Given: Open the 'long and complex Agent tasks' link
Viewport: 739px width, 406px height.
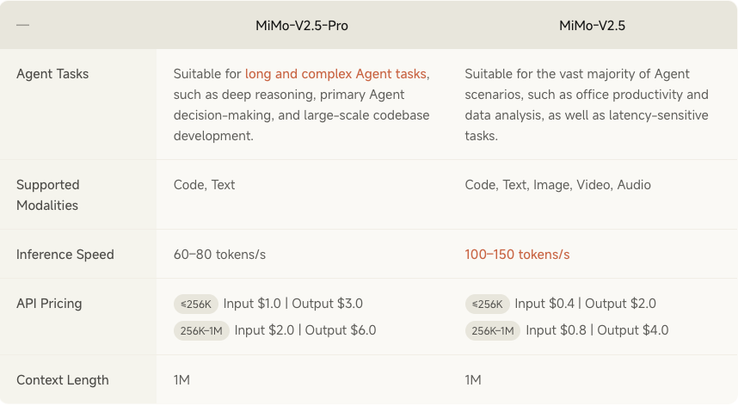Looking at the screenshot, I should (x=336, y=74).
